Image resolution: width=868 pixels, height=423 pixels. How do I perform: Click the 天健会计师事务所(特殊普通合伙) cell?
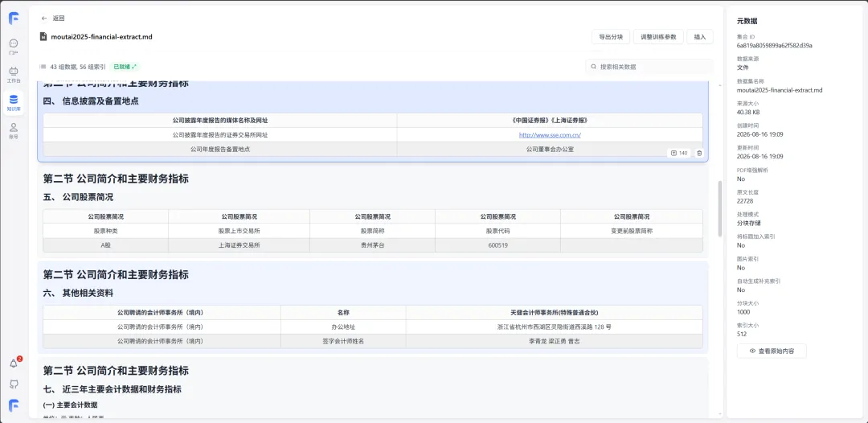(x=554, y=312)
